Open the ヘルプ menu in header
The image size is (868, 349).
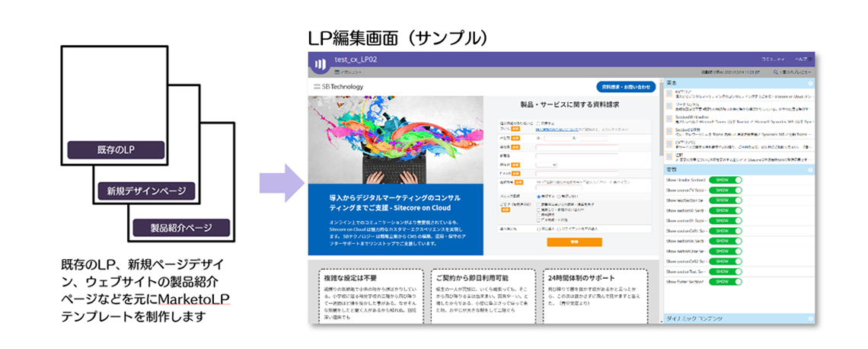(x=804, y=59)
